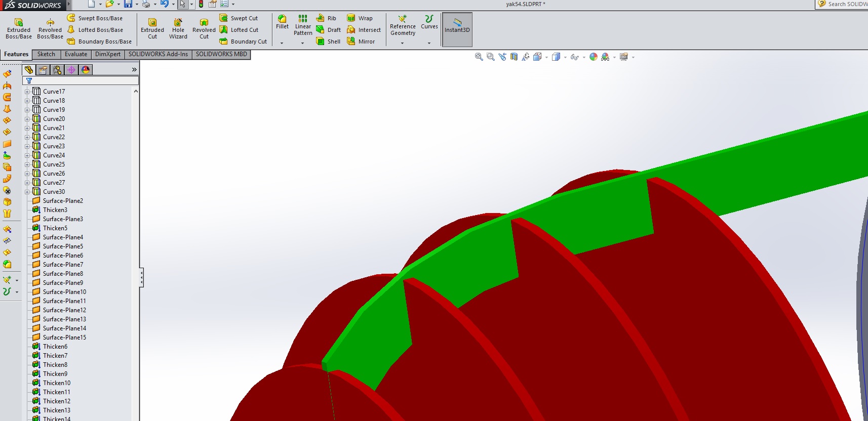
Task: Activate the Revolved Cut tool
Action: coord(204,28)
